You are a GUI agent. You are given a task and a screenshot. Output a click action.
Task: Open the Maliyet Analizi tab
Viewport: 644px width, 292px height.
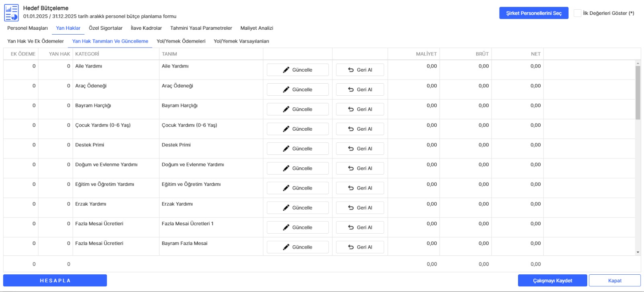coord(257,28)
